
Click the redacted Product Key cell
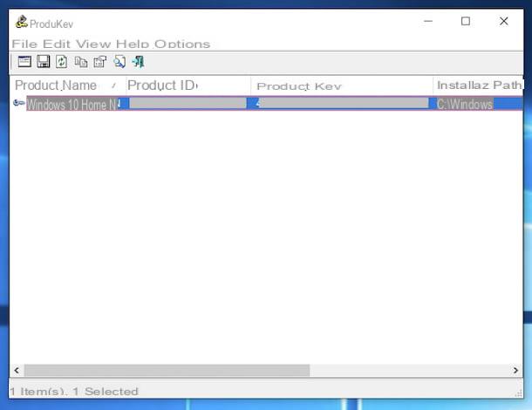[344, 103]
